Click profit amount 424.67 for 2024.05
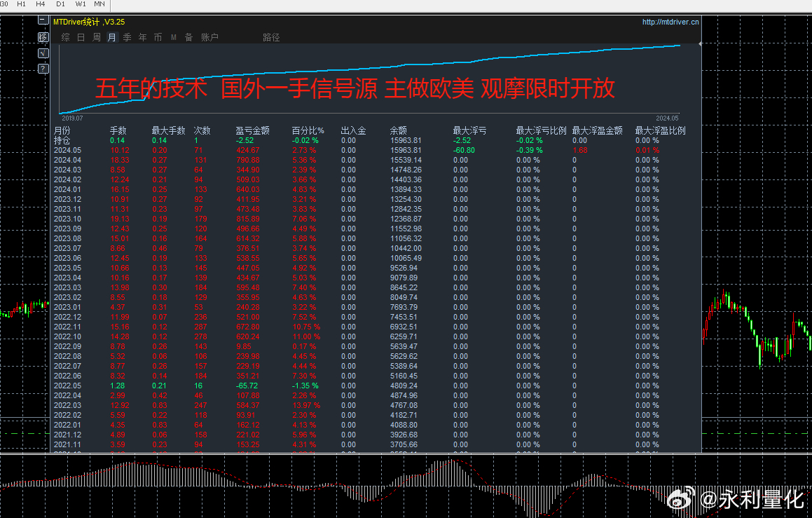Viewport: 812px width, 518px height. 248,150
